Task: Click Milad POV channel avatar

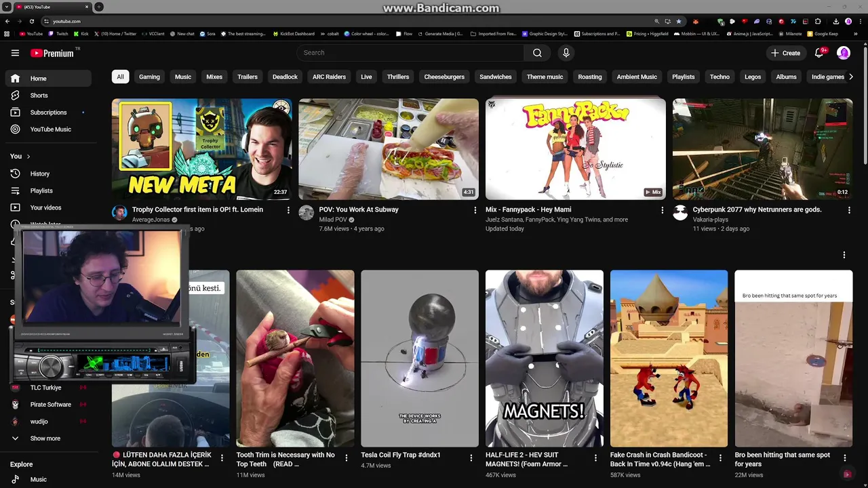Action: 307,213
